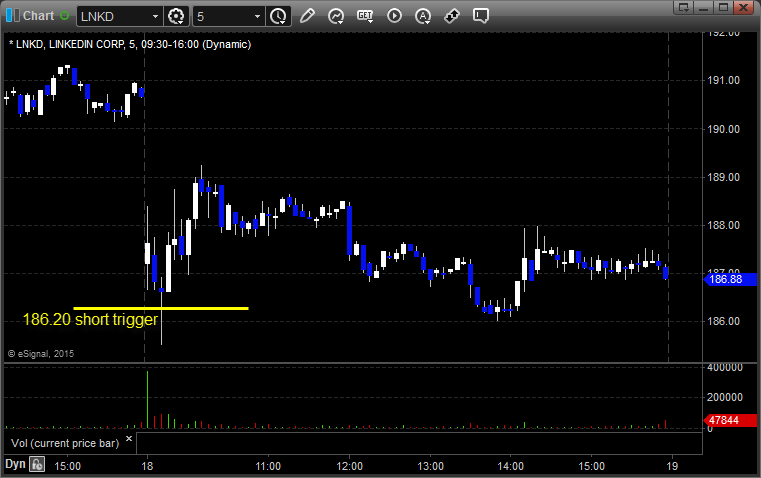Click the 191.00 price axis label
Viewport: 761px width, 478px height.
click(x=724, y=81)
